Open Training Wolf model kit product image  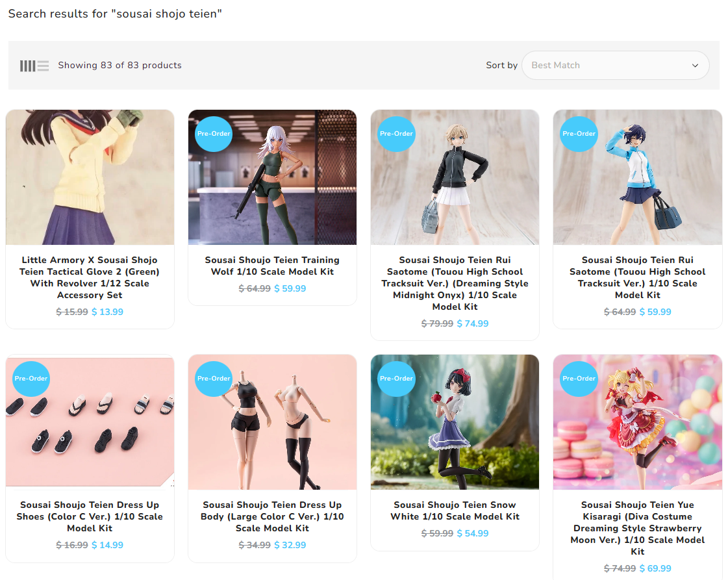pos(273,177)
